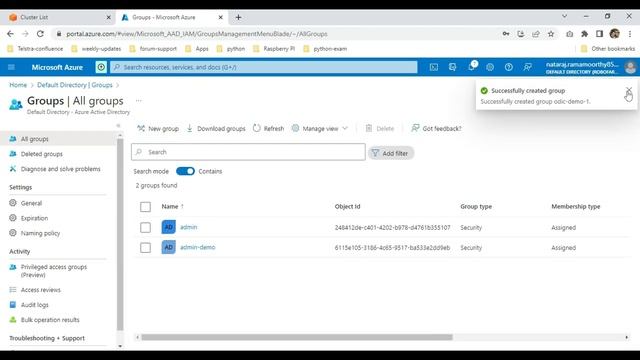Screen dimensions: 640x360
Task: Click the admin group avatar icon
Action: tap(169, 227)
